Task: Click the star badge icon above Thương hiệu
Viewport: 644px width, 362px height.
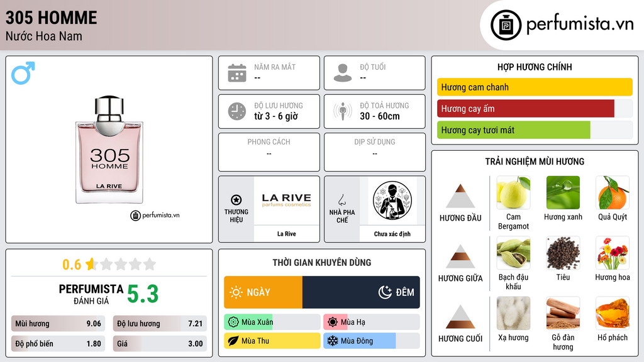Action: [x=236, y=200]
